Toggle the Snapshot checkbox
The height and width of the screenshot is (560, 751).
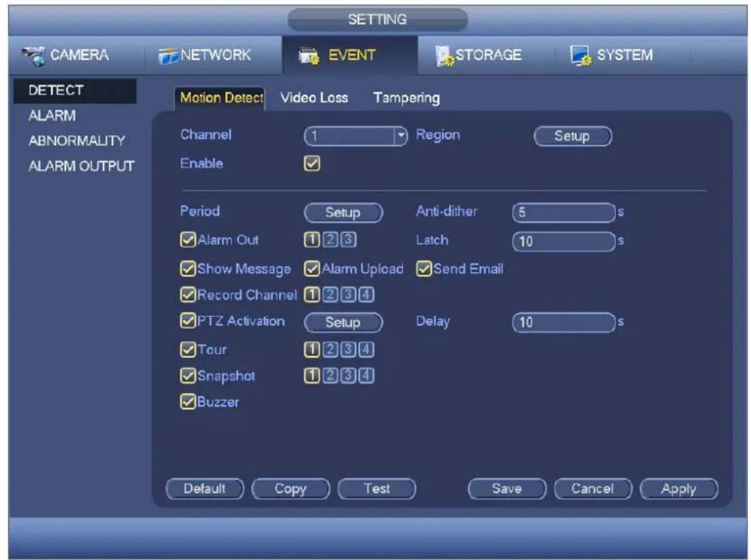click(188, 376)
